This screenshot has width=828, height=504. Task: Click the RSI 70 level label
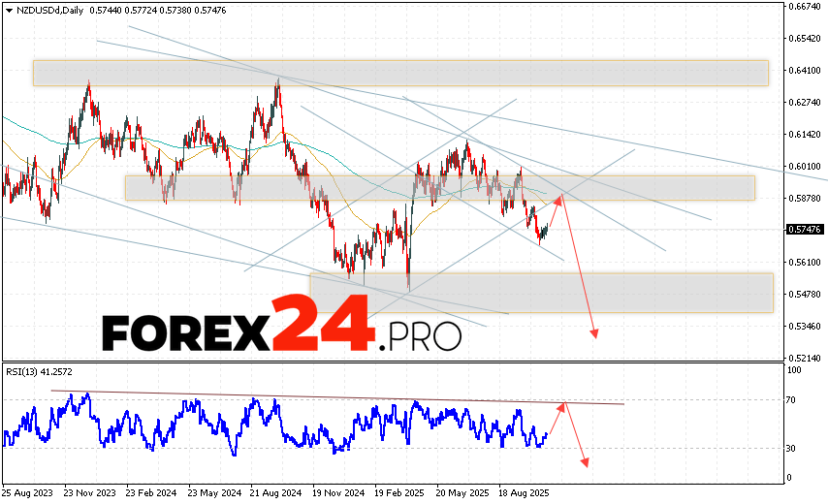(x=792, y=399)
